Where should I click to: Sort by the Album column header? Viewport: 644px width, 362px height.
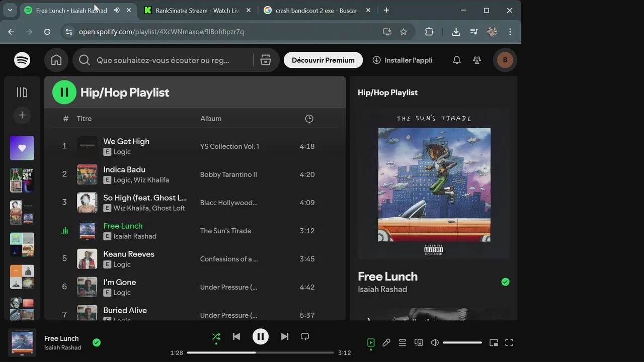(211, 119)
